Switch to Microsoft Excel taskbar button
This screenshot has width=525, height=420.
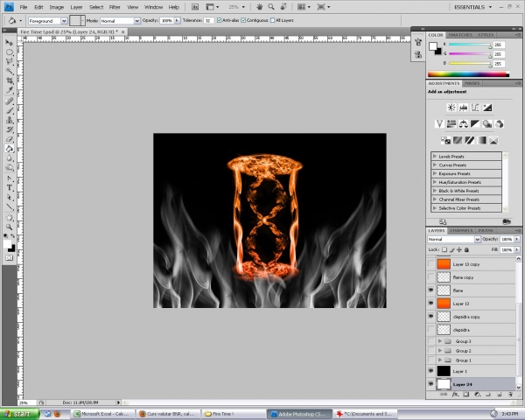point(102,414)
